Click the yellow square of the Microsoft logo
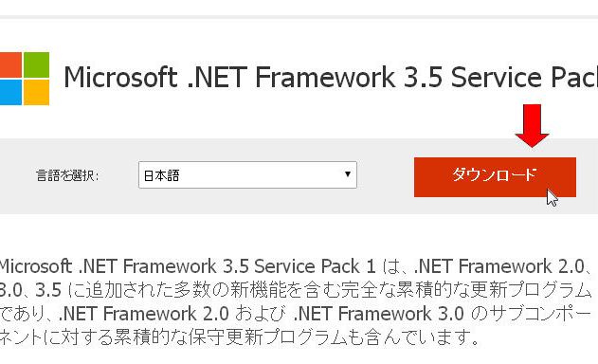 pyautogui.click(x=37, y=92)
